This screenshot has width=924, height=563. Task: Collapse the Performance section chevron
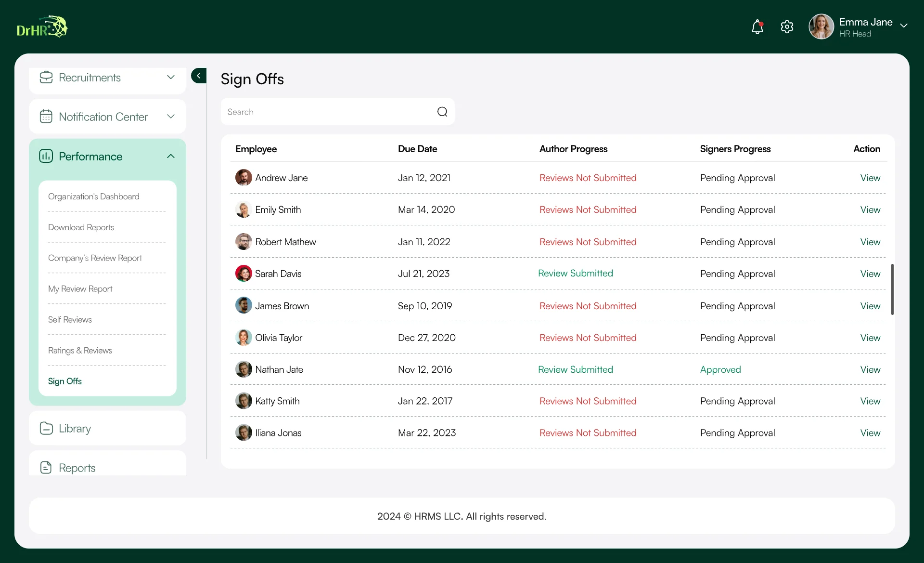(171, 156)
